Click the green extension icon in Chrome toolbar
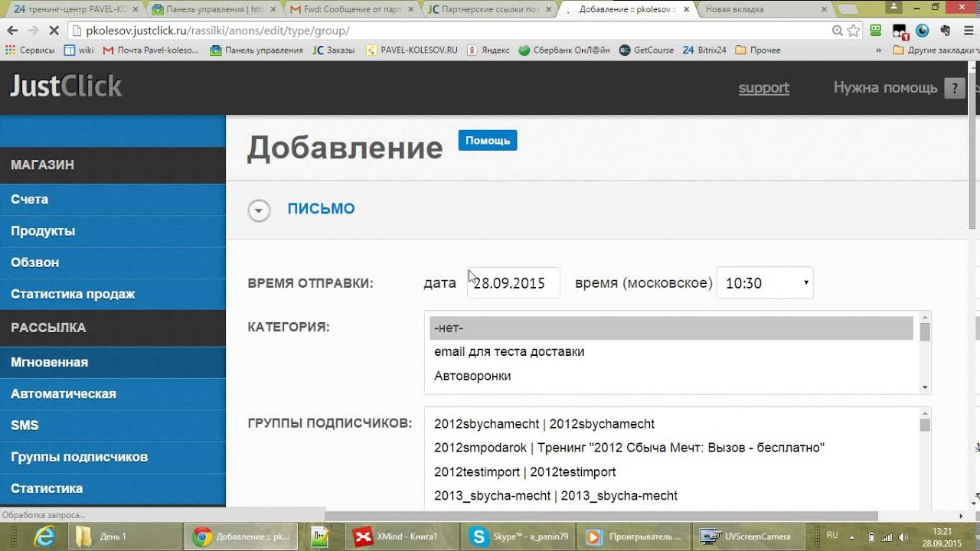 [x=877, y=31]
